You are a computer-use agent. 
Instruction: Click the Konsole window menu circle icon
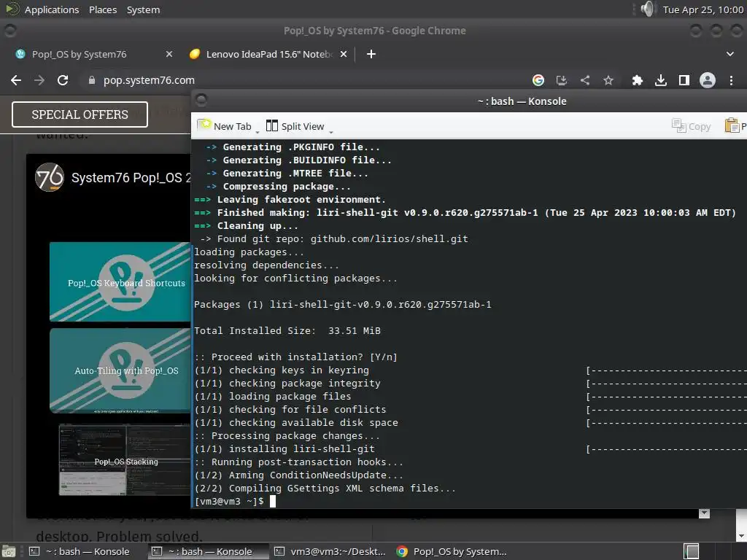click(x=201, y=100)
